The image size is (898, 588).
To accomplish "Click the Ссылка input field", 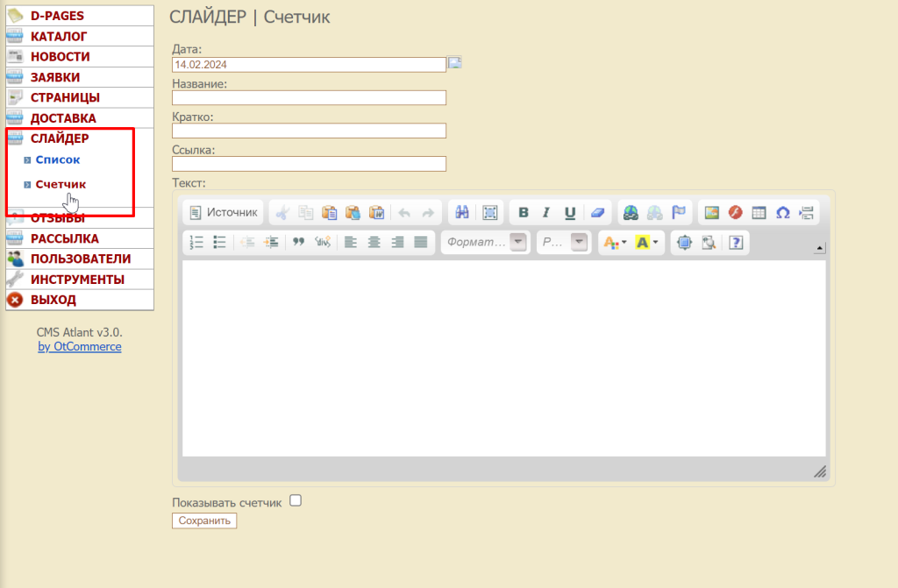I will click(x=309, y=164).
